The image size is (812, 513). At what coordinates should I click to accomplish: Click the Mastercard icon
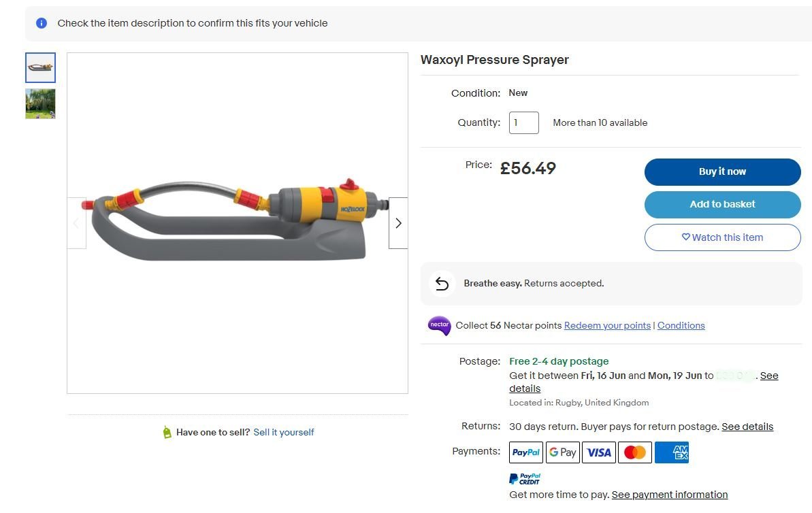[635, 452]
